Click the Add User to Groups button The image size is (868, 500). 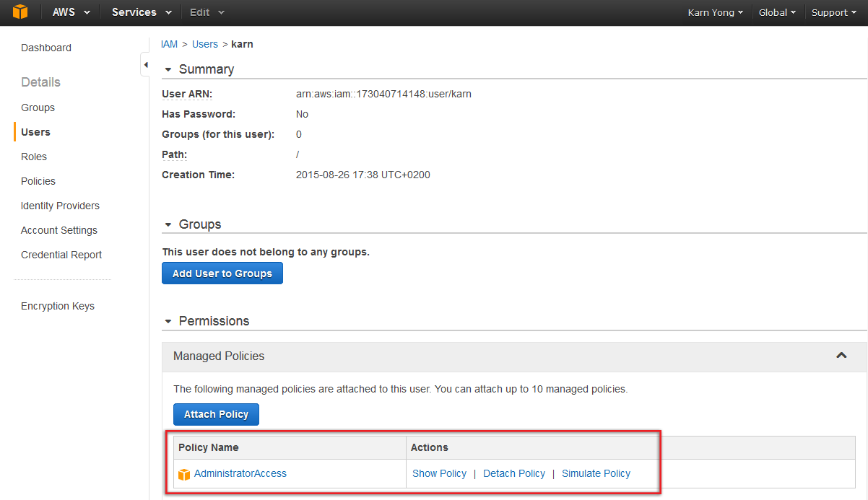click(222, 273)
